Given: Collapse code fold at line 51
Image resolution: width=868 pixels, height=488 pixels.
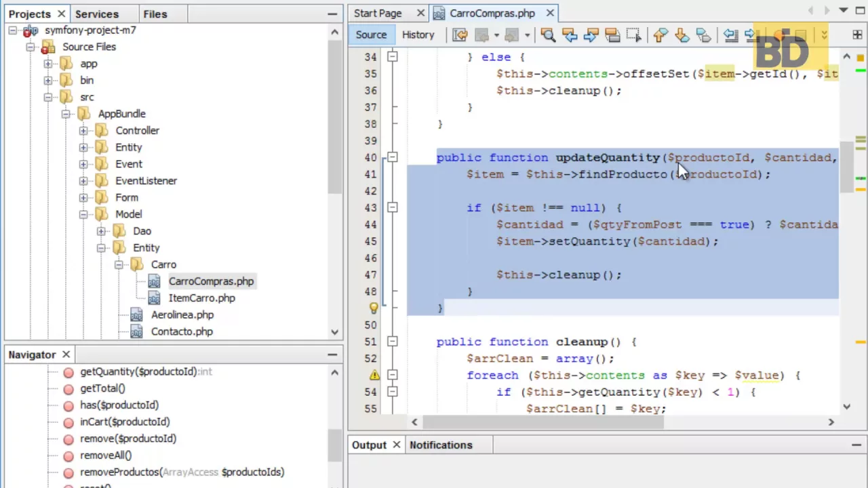Looking at the screenshot, I should pyautogui.click(x=392, y=342).
